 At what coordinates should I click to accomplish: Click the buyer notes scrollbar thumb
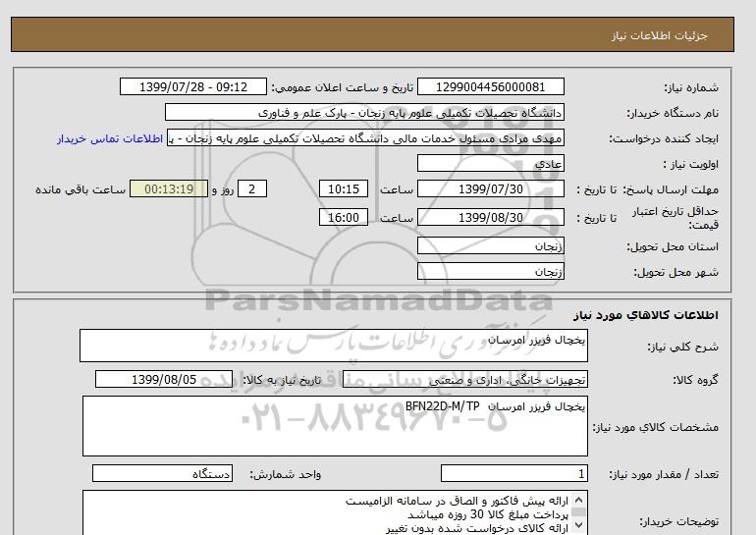coord(579,511)
